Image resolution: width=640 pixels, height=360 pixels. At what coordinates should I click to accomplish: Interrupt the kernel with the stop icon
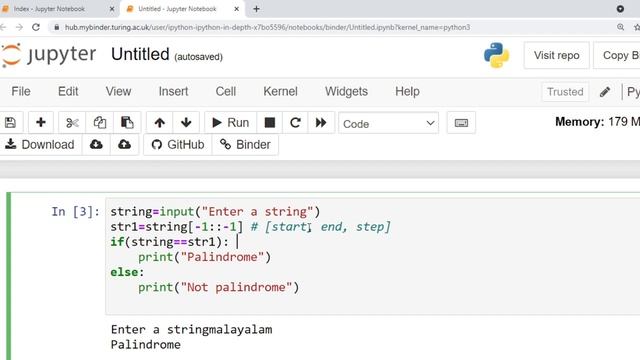(269, 122)
